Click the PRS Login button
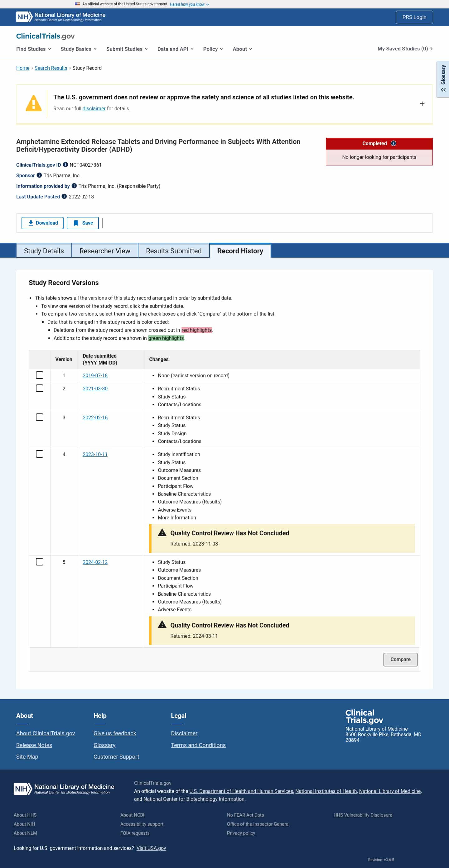Viewport: 449px width, 868px height. (x=414, y=17)
